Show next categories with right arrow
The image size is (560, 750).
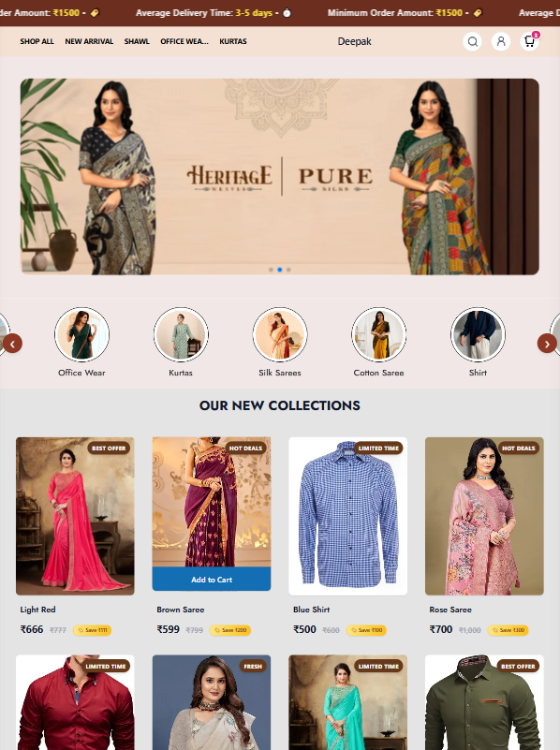[x=547, y=344]
